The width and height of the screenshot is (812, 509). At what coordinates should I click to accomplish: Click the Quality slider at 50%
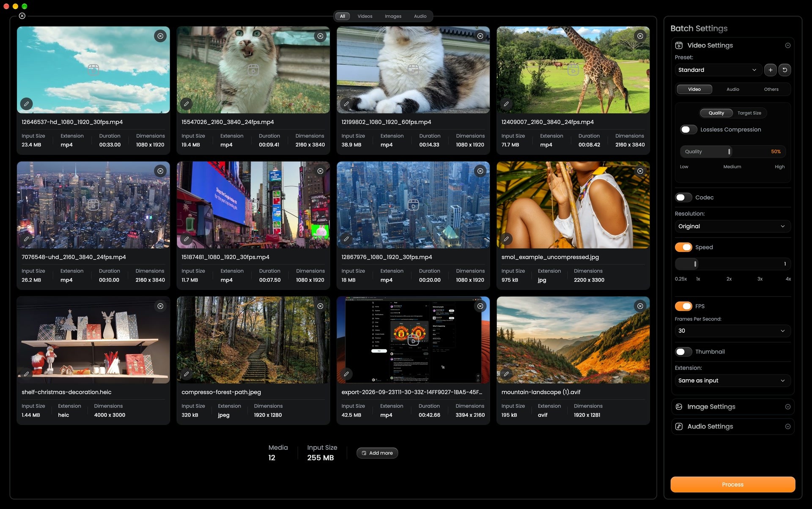732,151
